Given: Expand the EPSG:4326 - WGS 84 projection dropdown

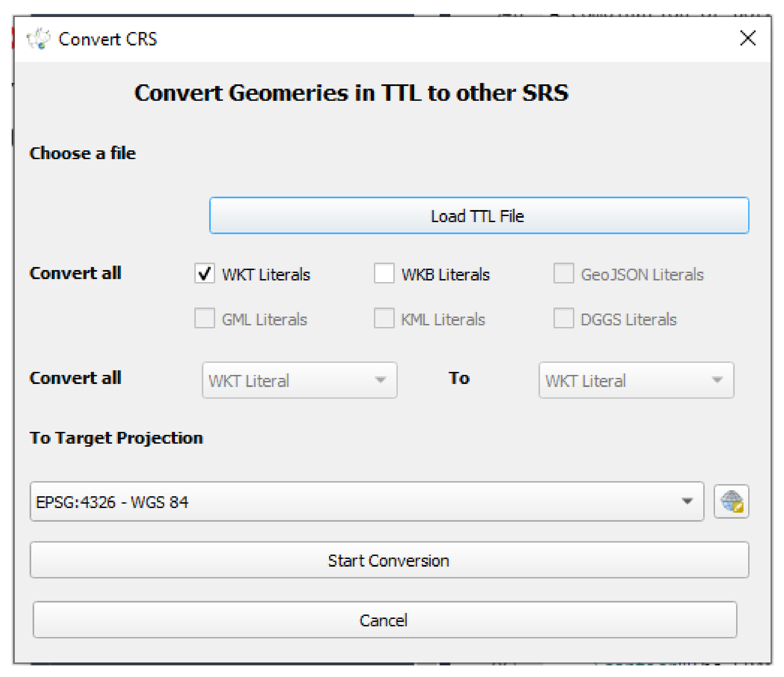Looking at the screenshot, I should point(366,501).
